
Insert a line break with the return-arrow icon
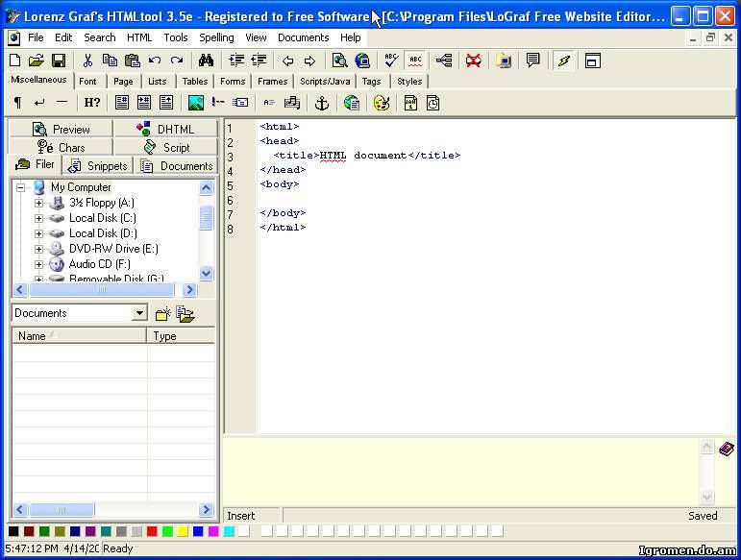tap(39, 102)
